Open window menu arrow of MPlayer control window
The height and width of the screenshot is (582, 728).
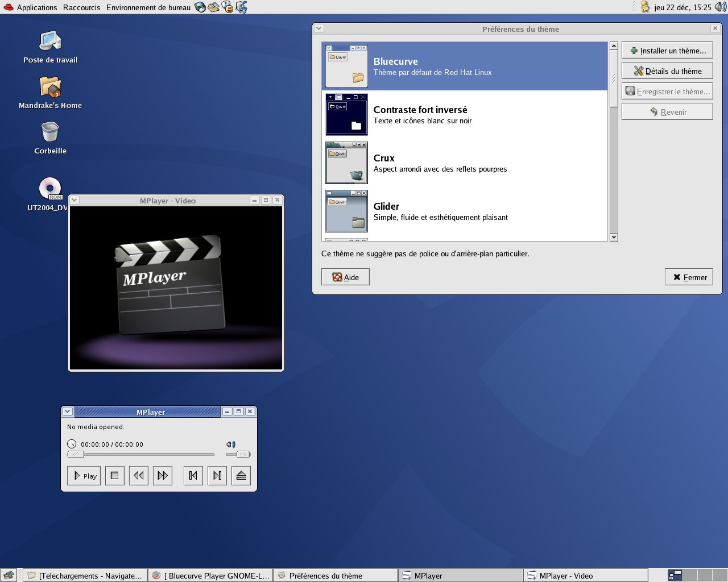pyautogui.click(x=68, y=411)
